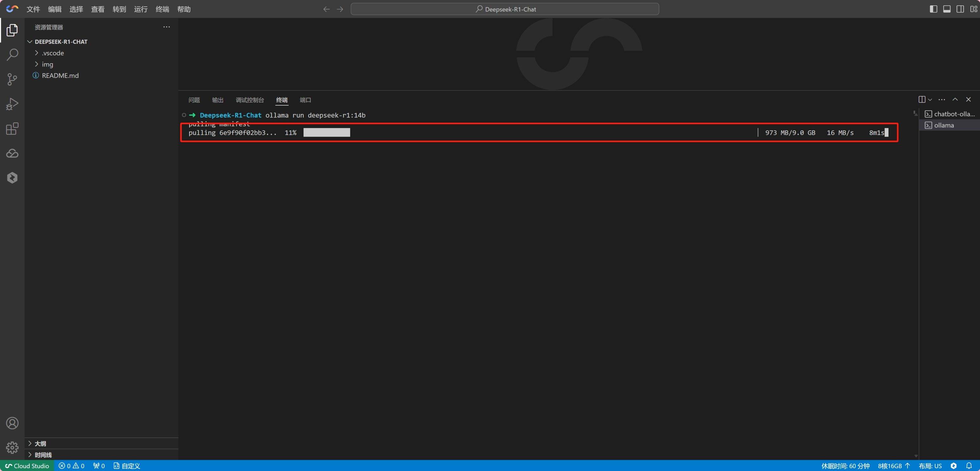Expand the .vscode folder
Screen dimensions: 980x471
53,53
